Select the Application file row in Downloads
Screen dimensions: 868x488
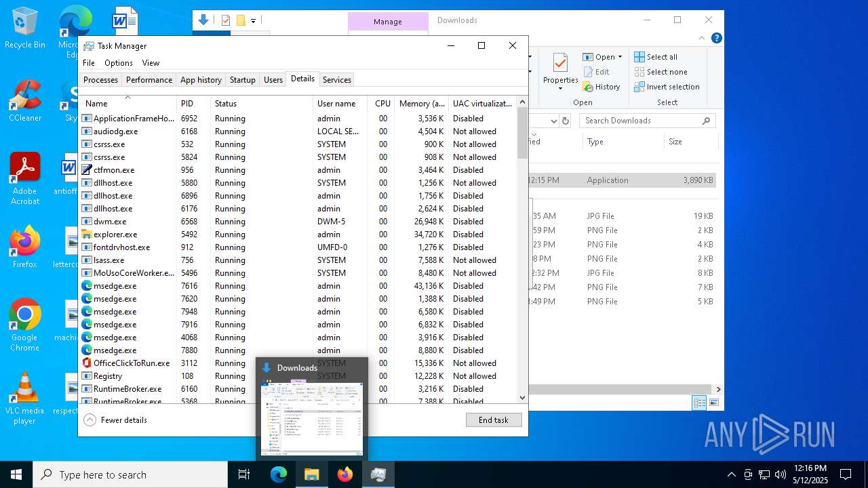[622, 180]
